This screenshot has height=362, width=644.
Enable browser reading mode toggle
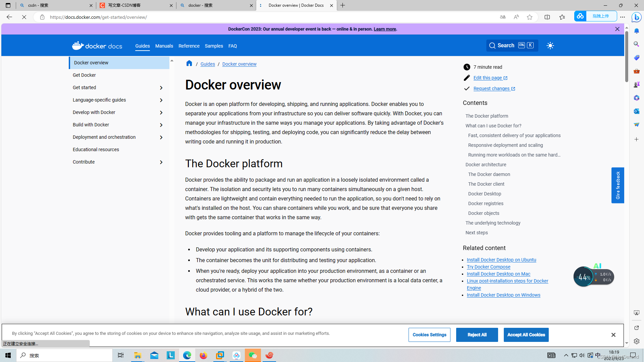coord(547,17)
